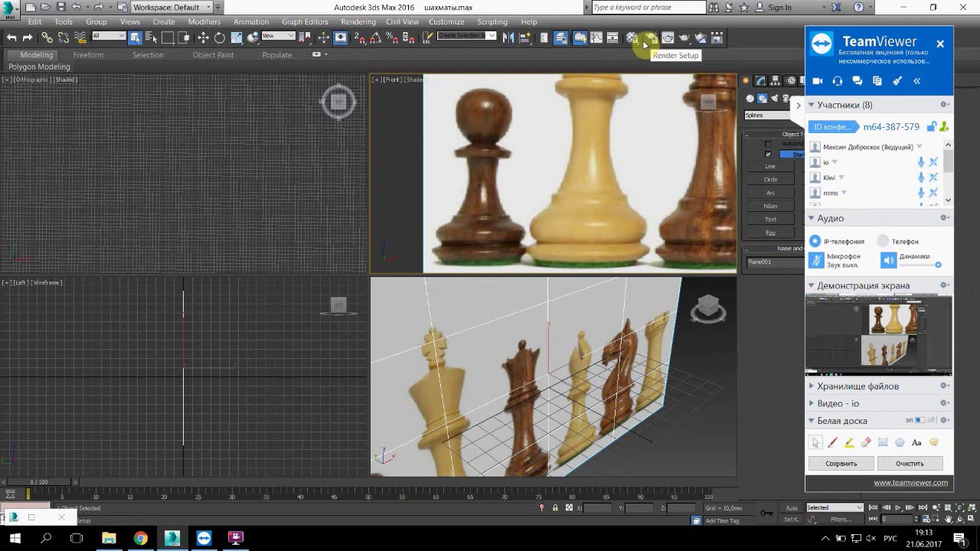This screenshot has height=551, width=980.
Task: Toggle the Angle Snap magnet
Action: pos(377,37)
